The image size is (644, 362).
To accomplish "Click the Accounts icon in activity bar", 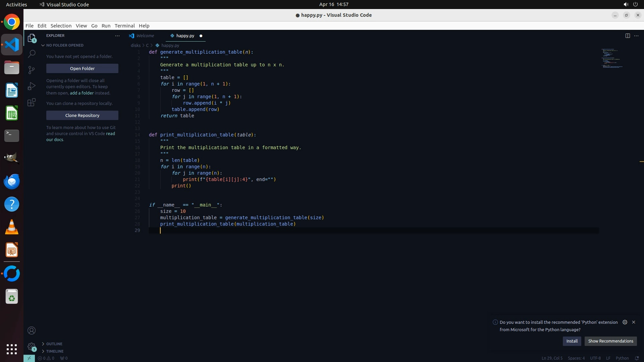I will (x=32, y=330).
